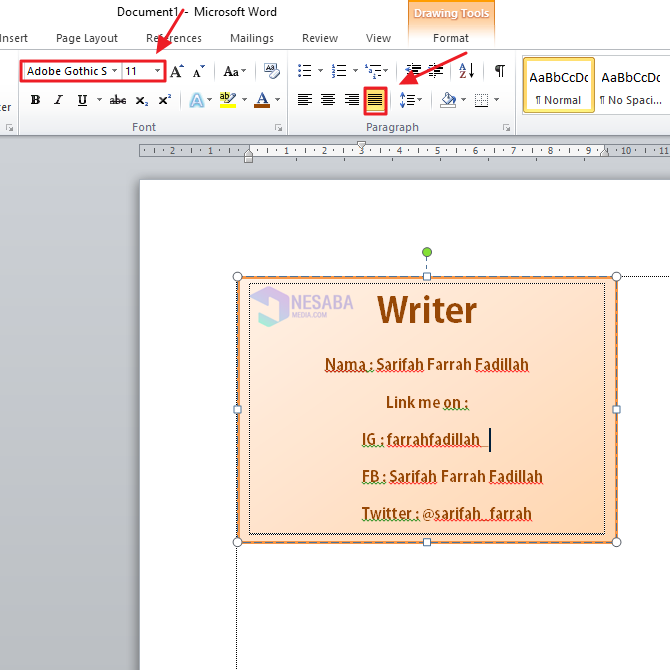Open the Shading color dropdown arrow
This screenshot has width=670, height=670.
[464, 100]
